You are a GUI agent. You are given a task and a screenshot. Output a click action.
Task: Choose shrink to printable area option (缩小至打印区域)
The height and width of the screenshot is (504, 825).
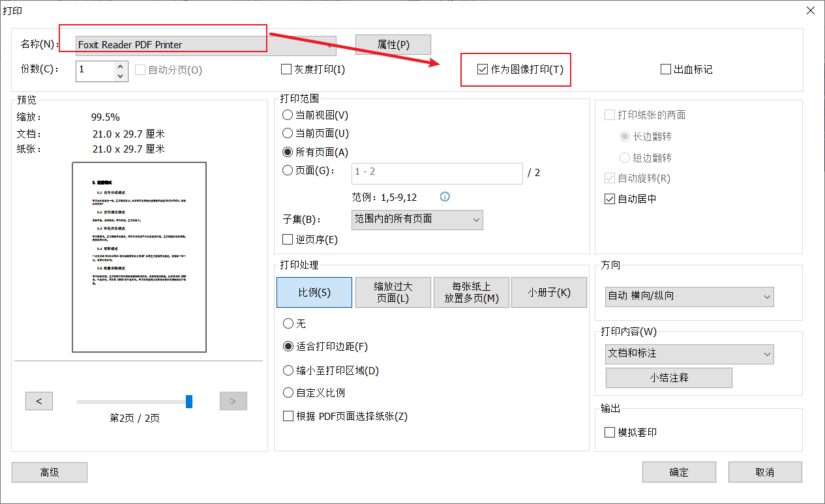point(288,370)
